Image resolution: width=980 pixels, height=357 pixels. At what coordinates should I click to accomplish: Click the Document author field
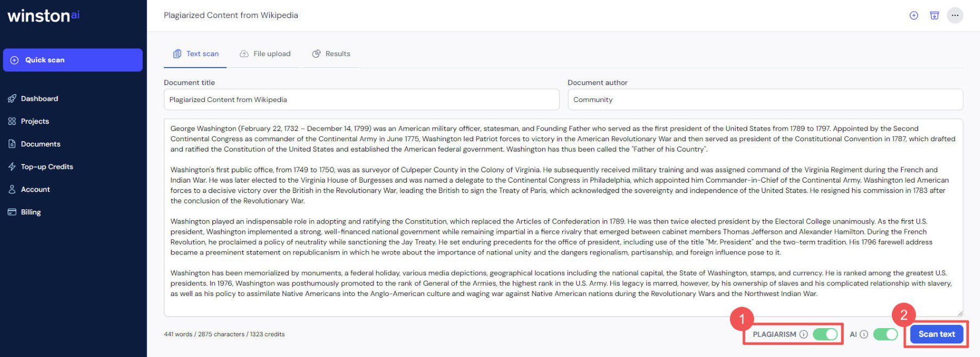tap(765, 100)
